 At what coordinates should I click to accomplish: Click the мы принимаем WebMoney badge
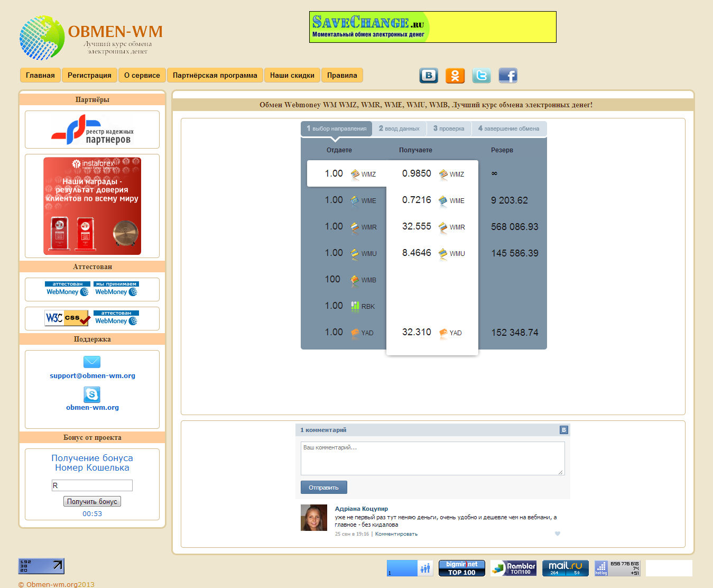[116, 289]
